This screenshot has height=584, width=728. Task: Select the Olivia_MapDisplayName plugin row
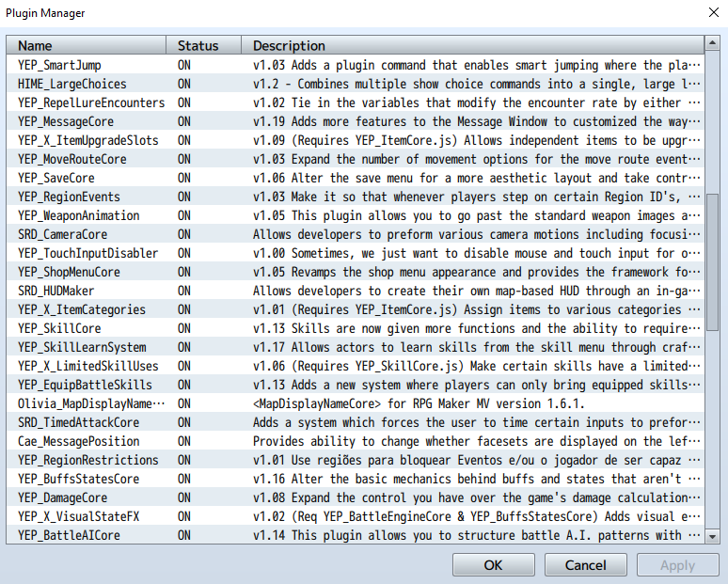tap(356, 403)
